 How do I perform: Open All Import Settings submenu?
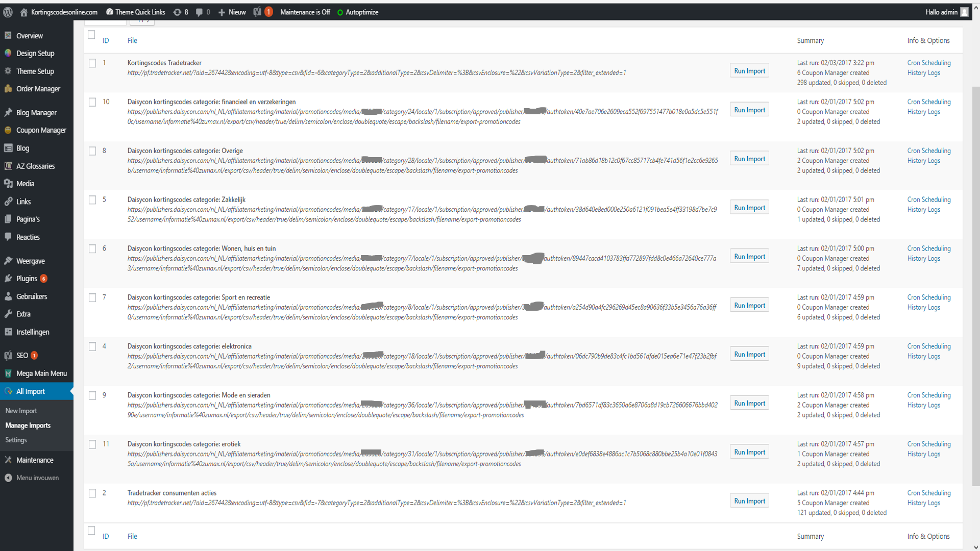(16, 440)
